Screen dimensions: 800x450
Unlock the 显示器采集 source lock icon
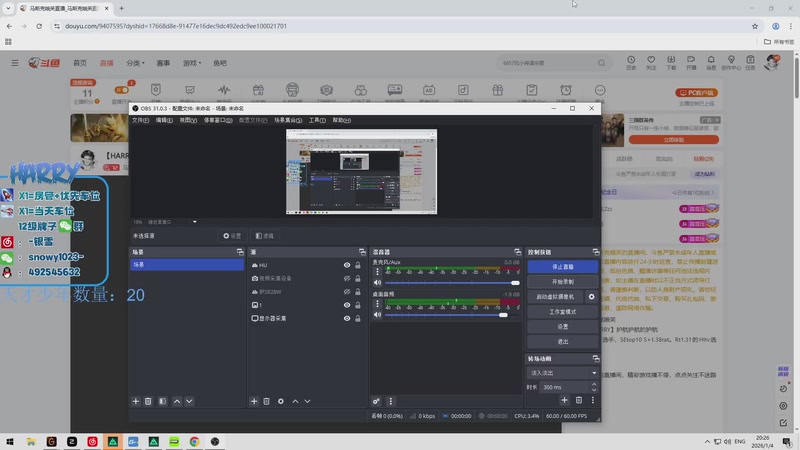[x=358, y=318]
